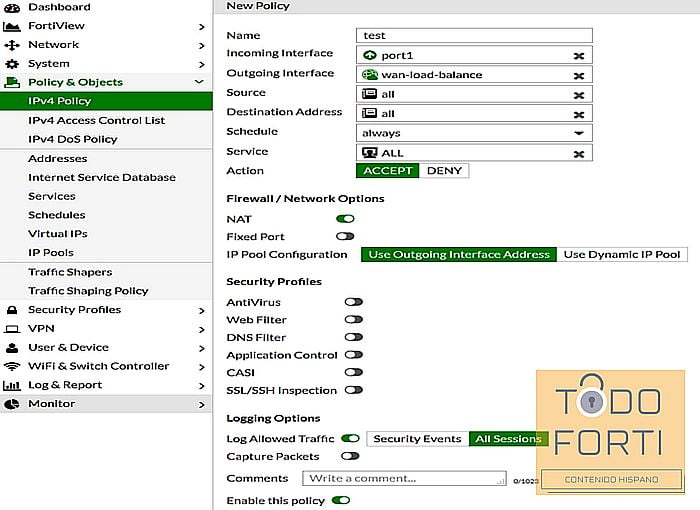This screenshot has width=700, height=510.
Task: Click the WiFi & Switch Controller icon
Action: 12,367
